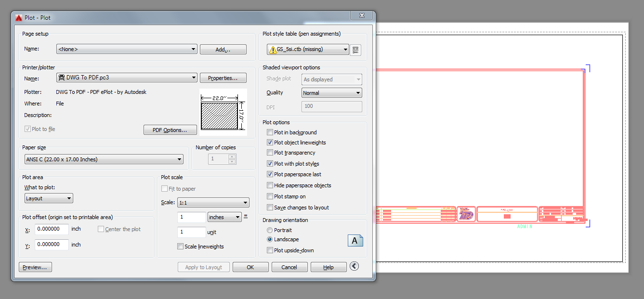
Task: Click the Preview... button
Action: (35, 267)
